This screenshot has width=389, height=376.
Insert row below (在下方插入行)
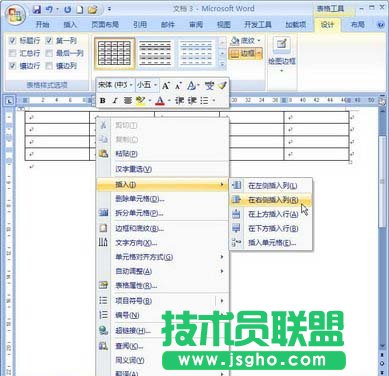(x=271, y=228)
